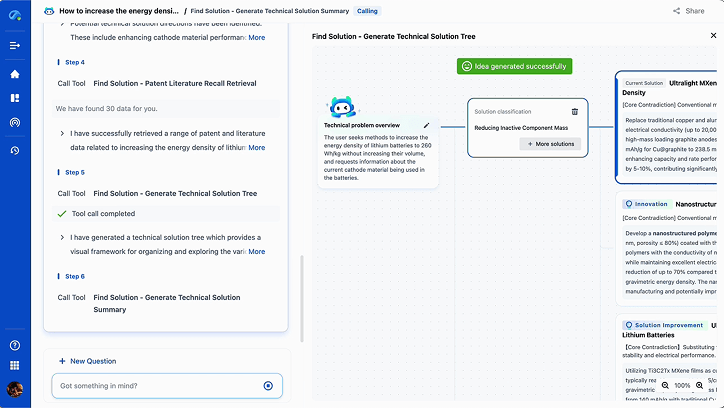
Task: Show More of the solution tree description
Action: [x=257, y=252]
